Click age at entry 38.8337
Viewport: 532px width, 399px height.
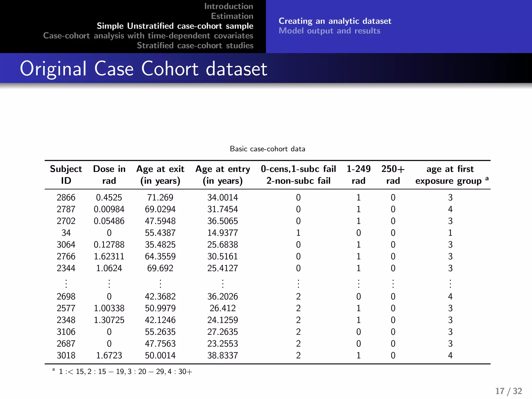[x=223, y=355]
